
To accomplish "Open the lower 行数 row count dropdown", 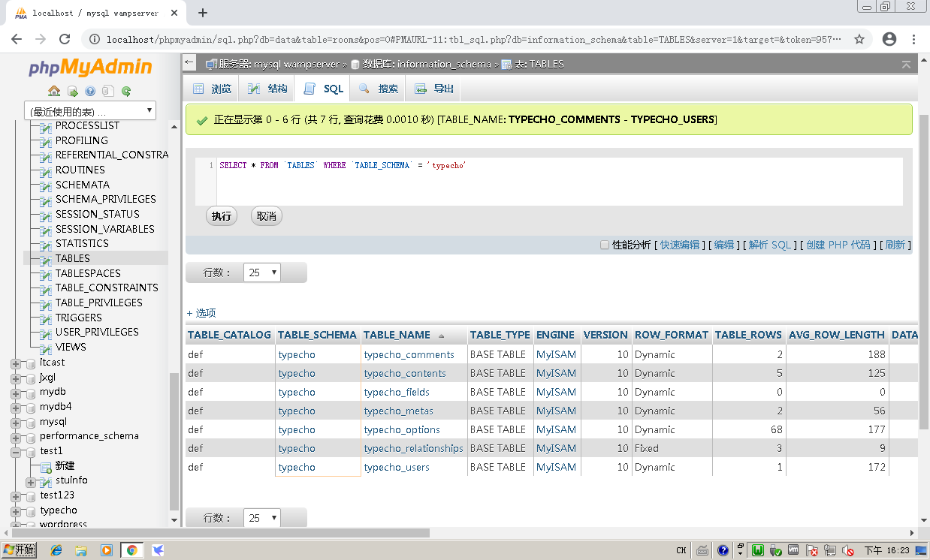I will pos(262,518).
